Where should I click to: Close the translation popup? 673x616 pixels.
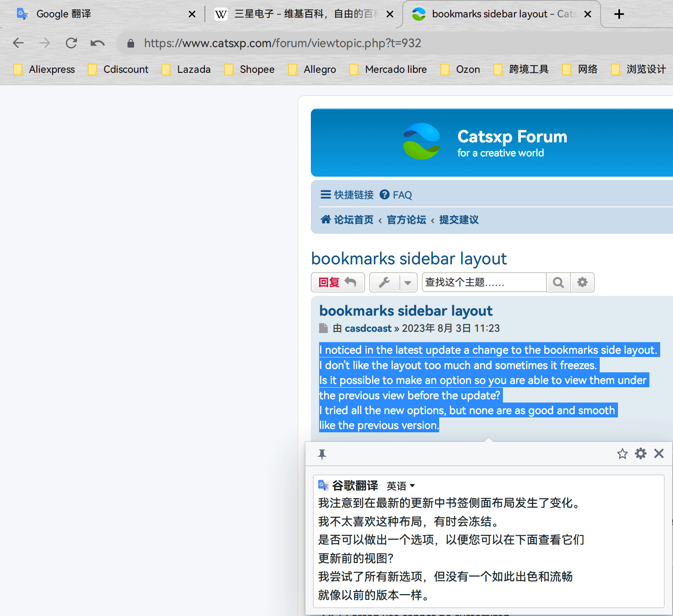(x=659, y=453)
